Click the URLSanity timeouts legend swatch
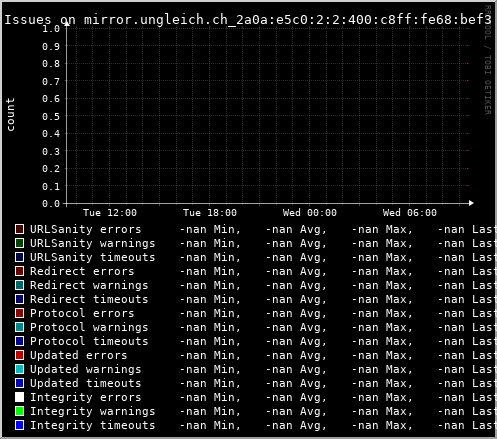 click(19, 257)
